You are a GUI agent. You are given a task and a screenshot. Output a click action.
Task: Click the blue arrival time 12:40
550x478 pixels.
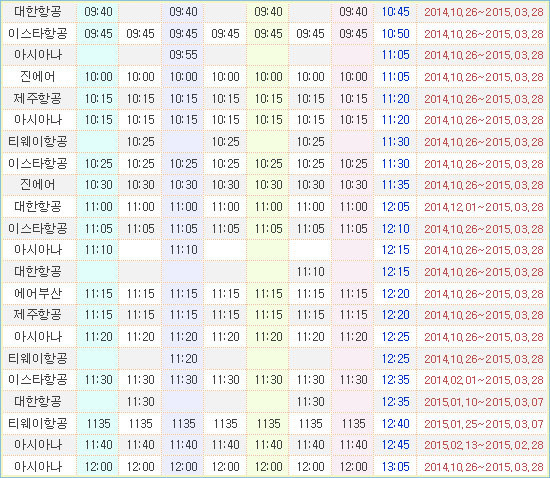point(395,424)
